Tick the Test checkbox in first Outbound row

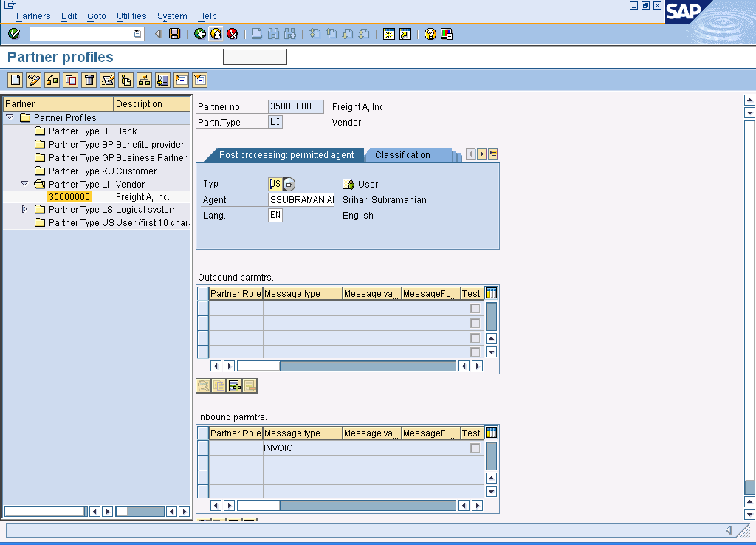click(475, 309)
